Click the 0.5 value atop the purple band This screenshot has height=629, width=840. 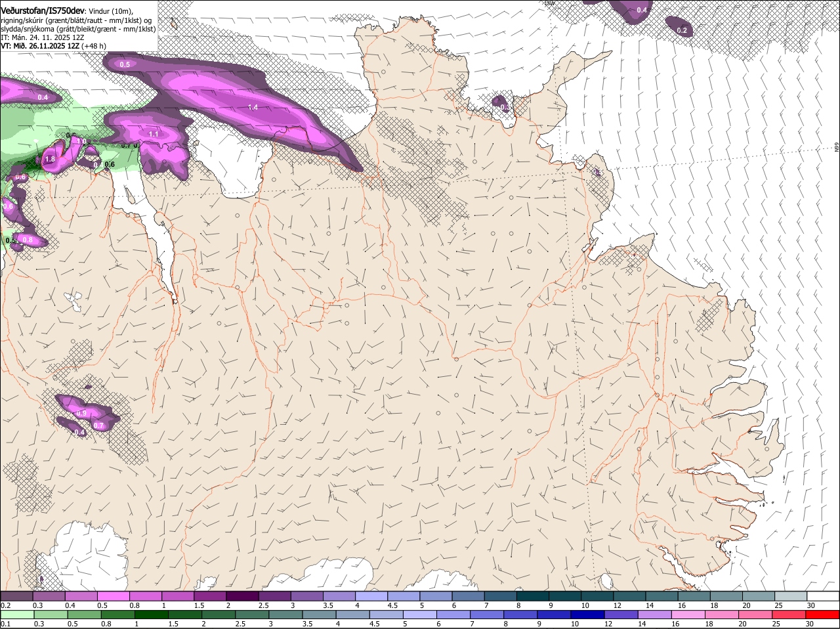[x=125, y=64]
